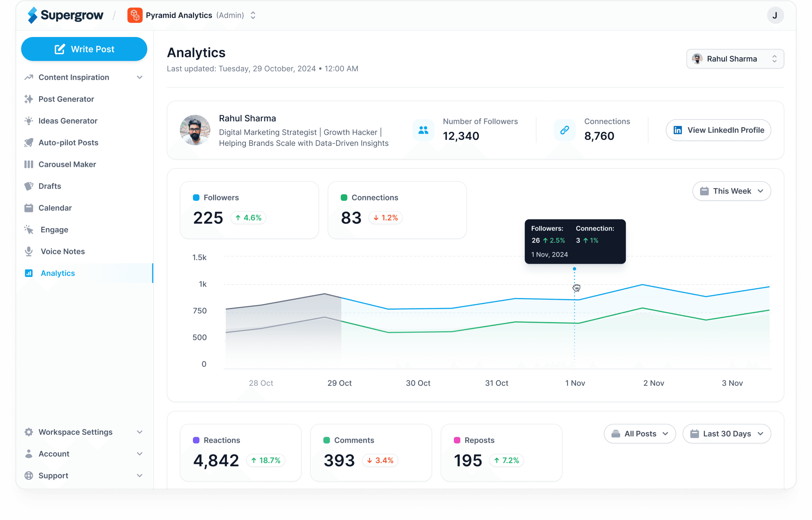The width and height of the screenshot is (812, 520).
Task: Click the Post Generator sparkle icon
Action: pos(29,99)
